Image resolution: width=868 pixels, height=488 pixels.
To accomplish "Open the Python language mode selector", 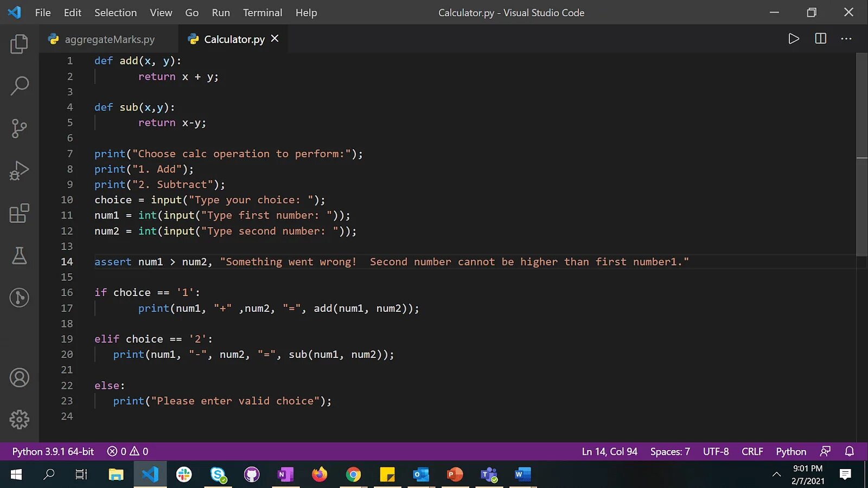I will [790, 451].
